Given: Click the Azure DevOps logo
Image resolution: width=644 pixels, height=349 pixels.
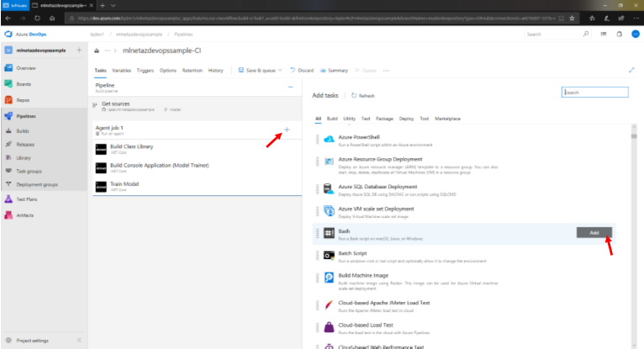Looking at the screenshot, I should [x=8, y=34].
